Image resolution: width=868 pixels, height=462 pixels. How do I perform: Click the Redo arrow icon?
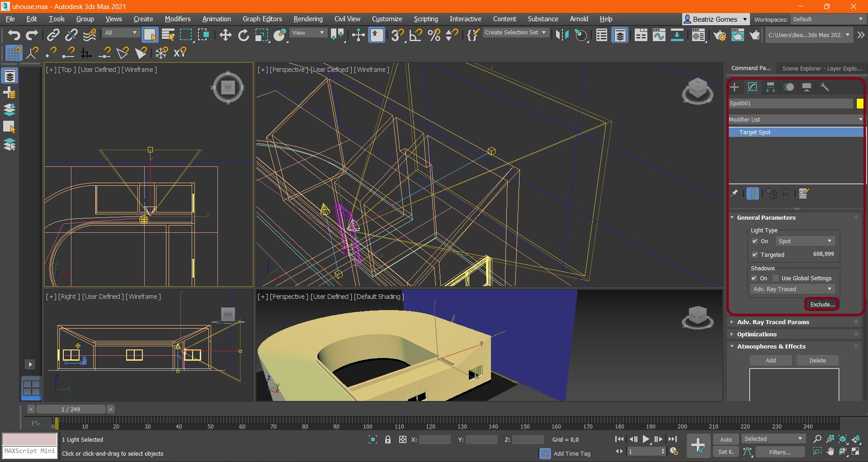pyautogui.click(x=32, y=35)
